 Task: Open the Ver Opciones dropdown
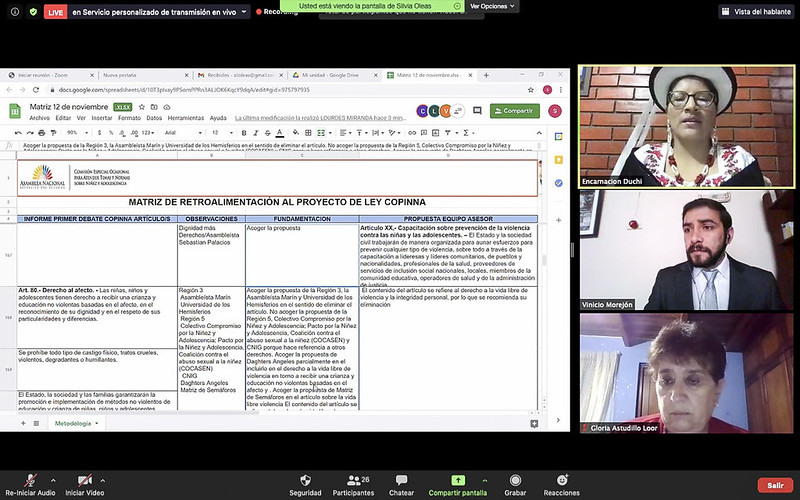click(x=492, y=6)
